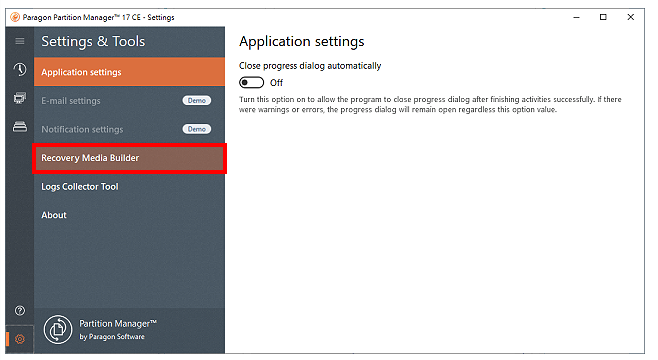The width and height of the screenshot is (658, 360).
Task: Open the computer backup icon in the sidebar
Action: click(20, 98)
